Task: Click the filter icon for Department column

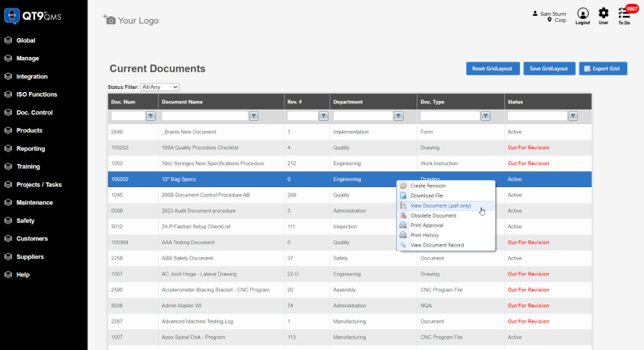Action: click(398, 116)
